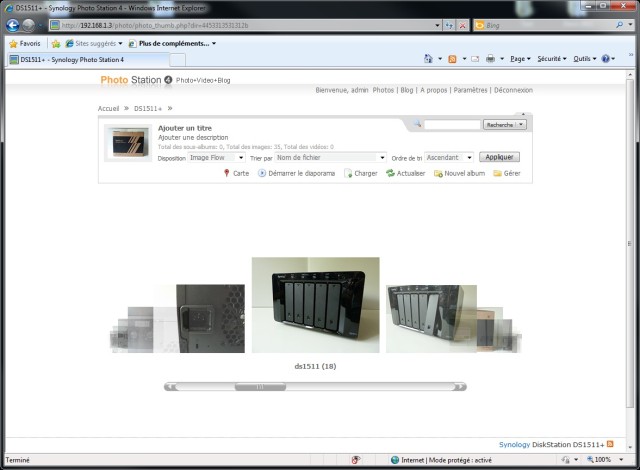Screen dimensions: 640x470
Task: Click the image flow slider handle
Action: click(260, 387)
